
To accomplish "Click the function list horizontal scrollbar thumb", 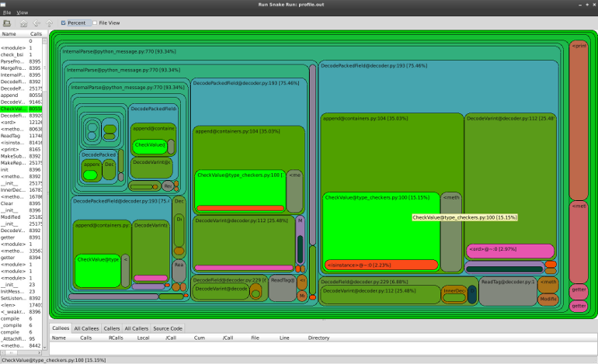I will click(x=13, y=352).
